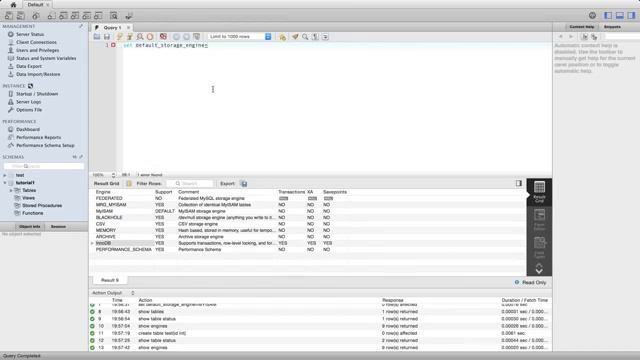Viewport: 640px width, 360px height.
Task: Run Explain on current statement icon
Action: pyautogui.click(x=140, y=37)
